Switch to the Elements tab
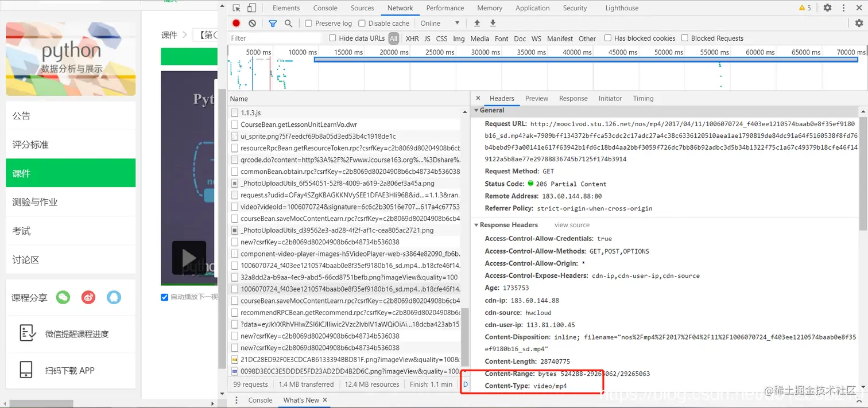This screenshot has height=408, width=868. [x=286, y=8]
